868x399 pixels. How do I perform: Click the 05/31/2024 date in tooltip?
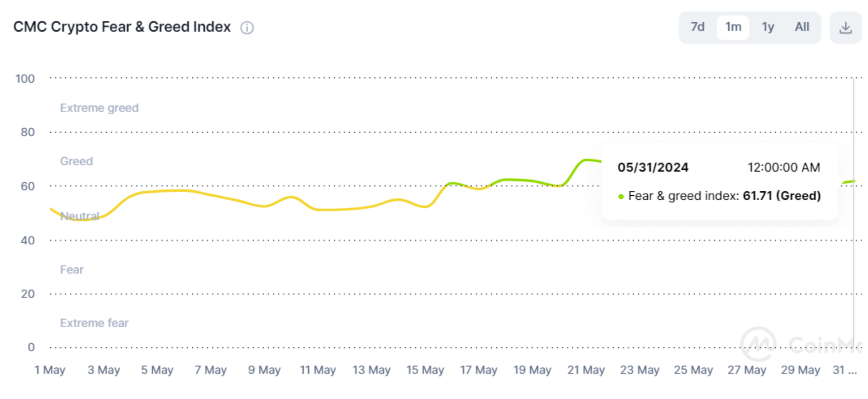(653, 167)
